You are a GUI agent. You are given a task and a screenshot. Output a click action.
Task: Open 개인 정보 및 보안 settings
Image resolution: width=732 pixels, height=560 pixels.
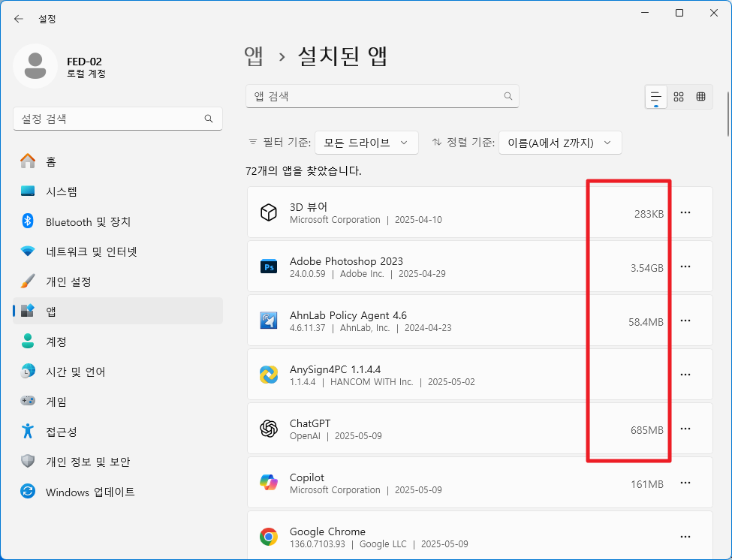[118, 462]
